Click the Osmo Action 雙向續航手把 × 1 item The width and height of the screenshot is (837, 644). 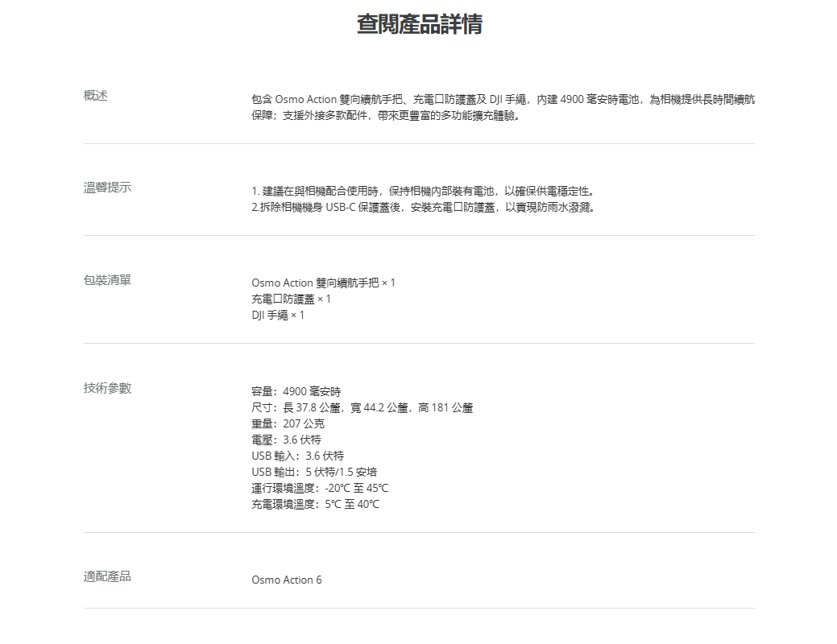point(323,283)
